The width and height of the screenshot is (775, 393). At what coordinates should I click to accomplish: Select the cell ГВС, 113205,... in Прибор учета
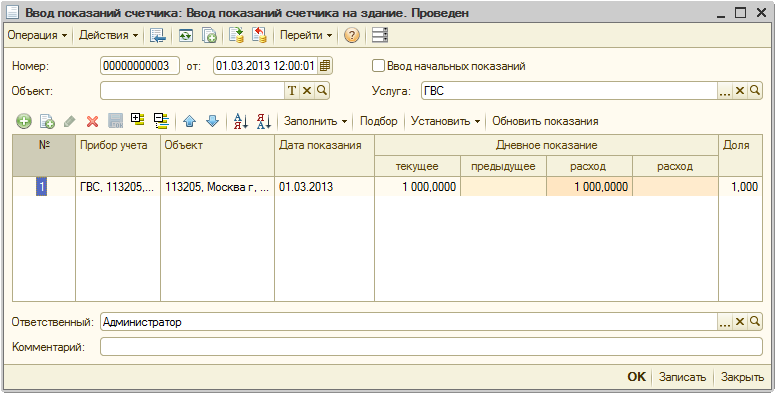point(118,187)
